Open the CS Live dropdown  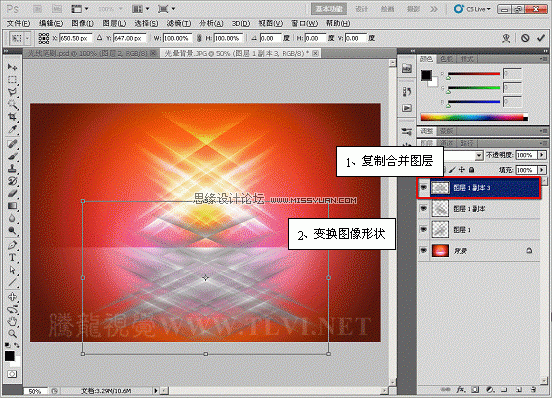472,9
